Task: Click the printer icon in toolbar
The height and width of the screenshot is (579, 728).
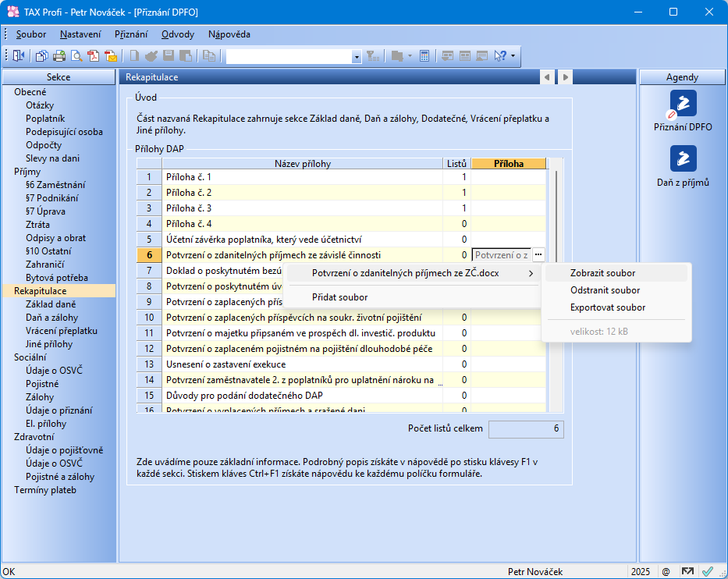Action: [59, 55]
